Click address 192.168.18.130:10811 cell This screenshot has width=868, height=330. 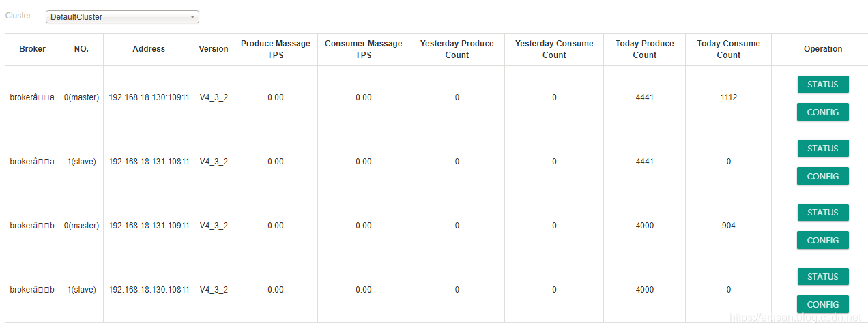[x=149, y=290]
